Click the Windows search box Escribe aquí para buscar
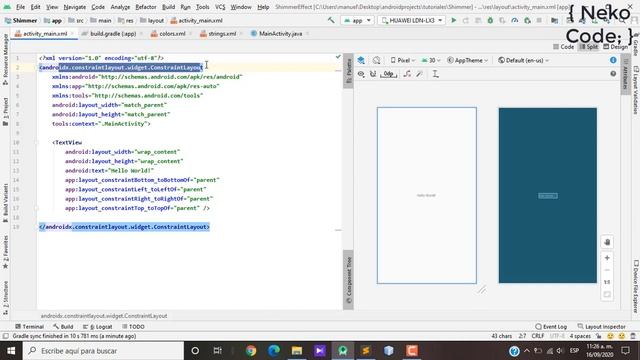Image resolution: width=640 pixels, height=360 pixels. coord(103,351)
